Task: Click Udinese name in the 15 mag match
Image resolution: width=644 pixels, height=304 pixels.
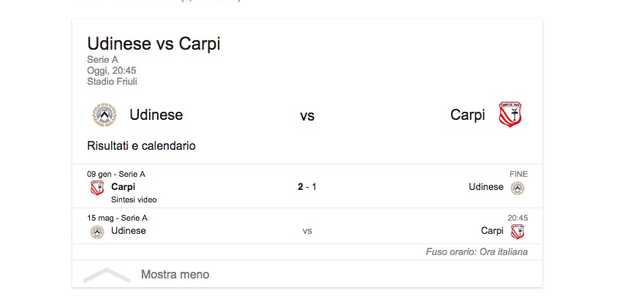Action: [x=129, y=231]
